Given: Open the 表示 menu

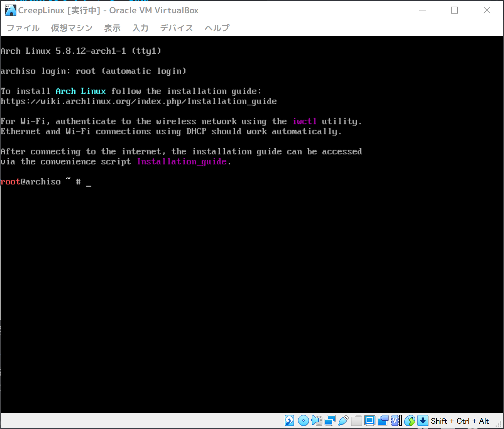Looking at the screenshot, I should click(112, 28).
